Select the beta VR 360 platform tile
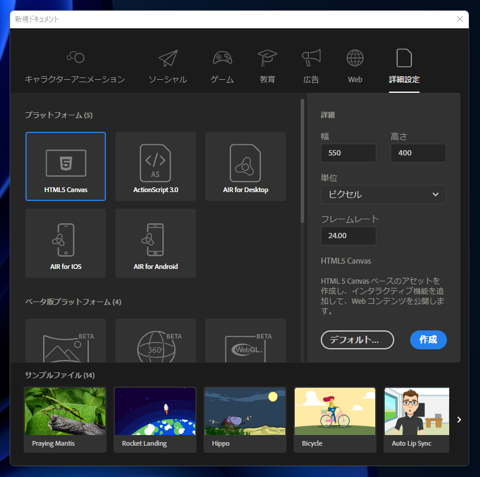This screenshot has width=480, height=477. pyautogui.click(x=156, y=341)
